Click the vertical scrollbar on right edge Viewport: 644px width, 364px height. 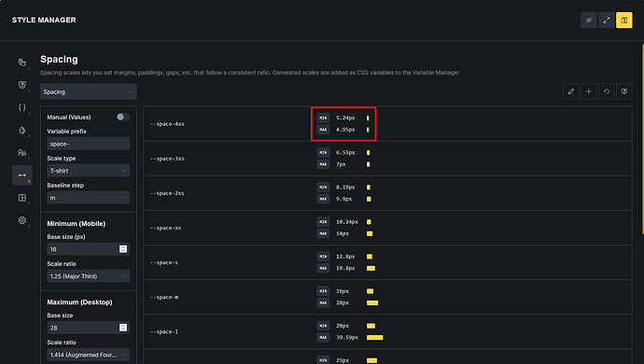(x=642, y=140)
